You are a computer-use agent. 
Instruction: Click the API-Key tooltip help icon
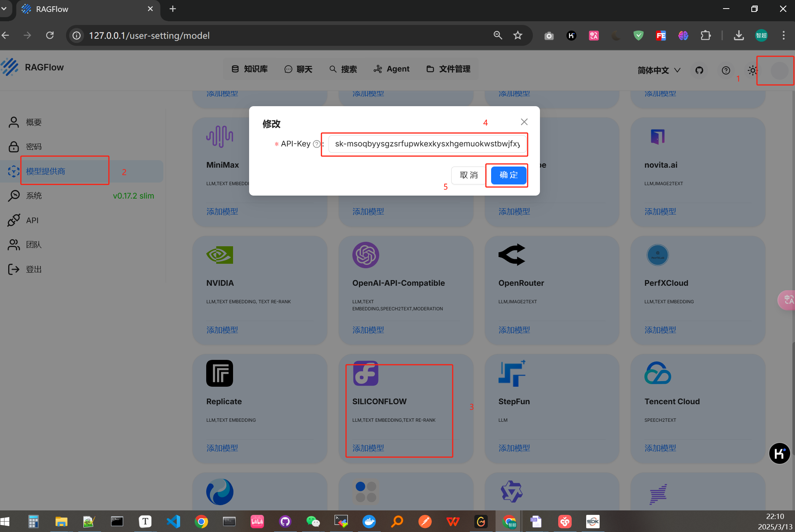(x=317, y=144)
